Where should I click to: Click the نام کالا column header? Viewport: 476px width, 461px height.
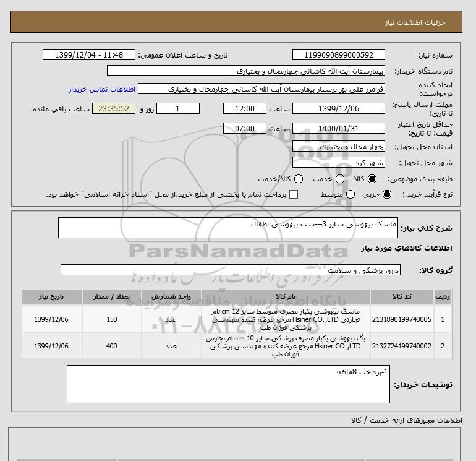[x=286, y=296]
